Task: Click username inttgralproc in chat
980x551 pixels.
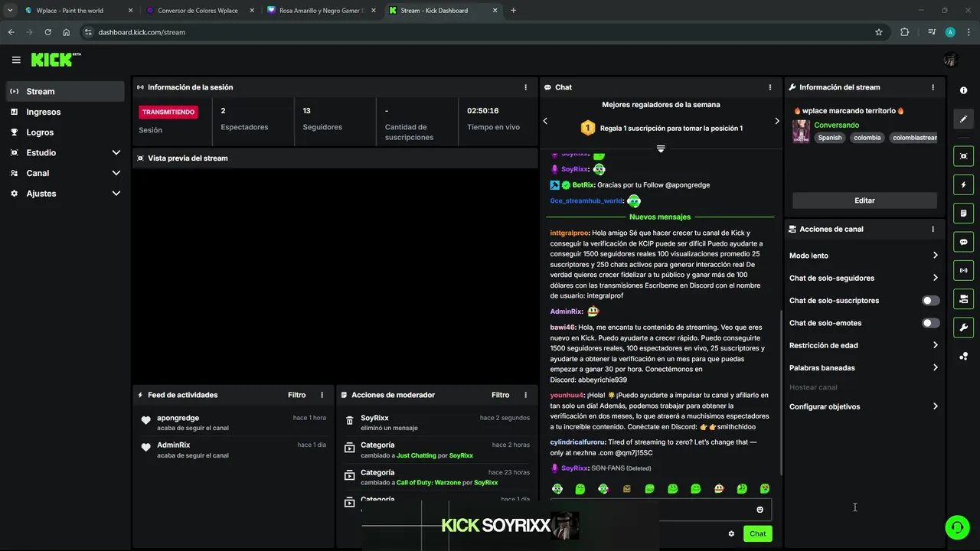Action: pos(569,233)
